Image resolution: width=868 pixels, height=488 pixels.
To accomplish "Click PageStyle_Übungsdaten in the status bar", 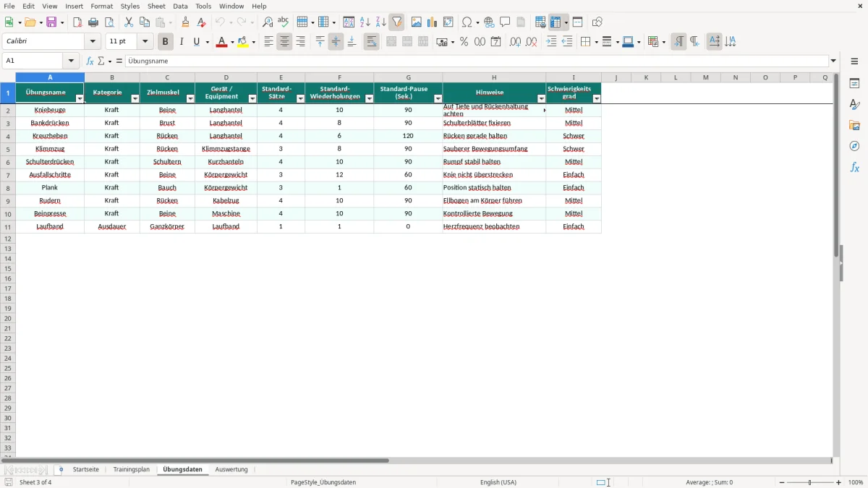I will pos(323,482).
